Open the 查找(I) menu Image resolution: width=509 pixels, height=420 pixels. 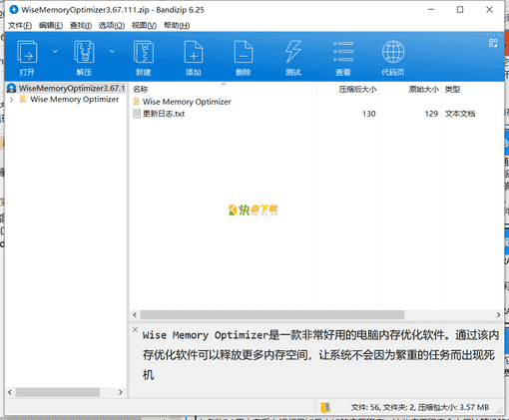[x=81, y=25]
